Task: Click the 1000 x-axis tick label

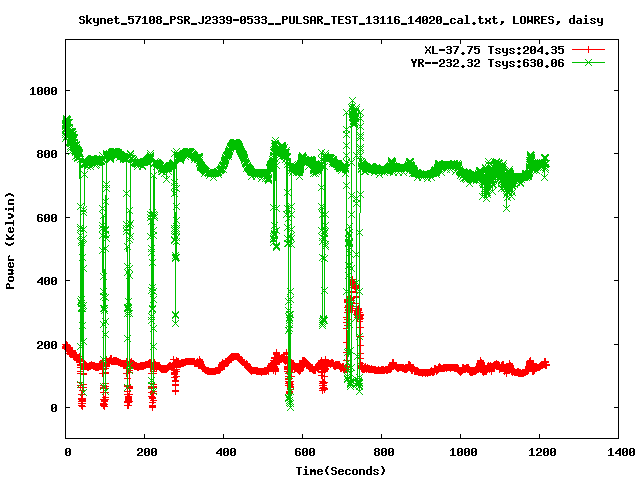Action: (x=463, y=452)
